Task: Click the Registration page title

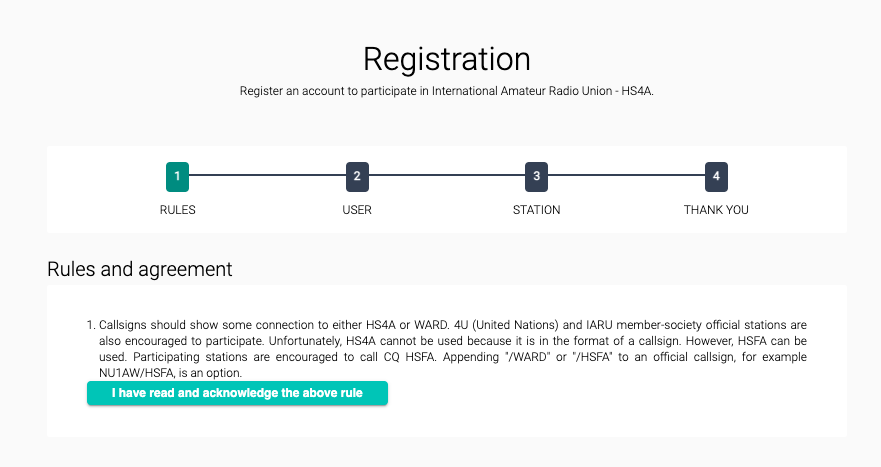Action: coord(447,59)
